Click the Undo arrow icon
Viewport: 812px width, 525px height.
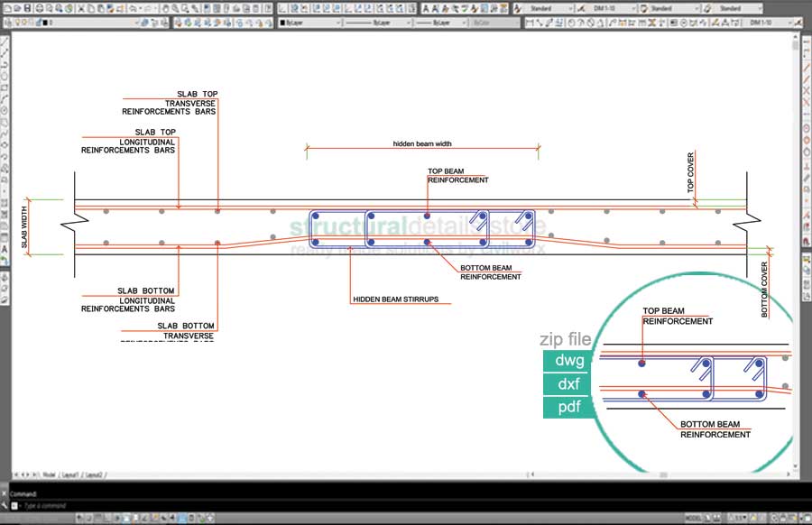click(x=133, y=8)
